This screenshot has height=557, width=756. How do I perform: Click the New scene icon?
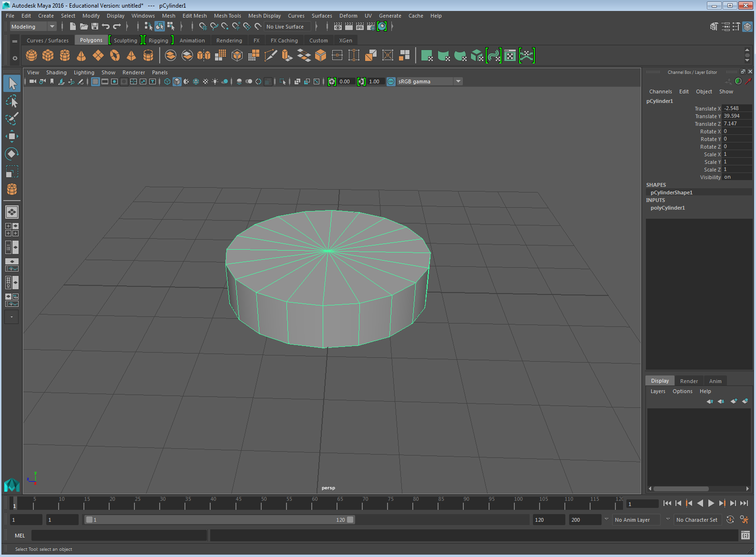pos(73,27)
